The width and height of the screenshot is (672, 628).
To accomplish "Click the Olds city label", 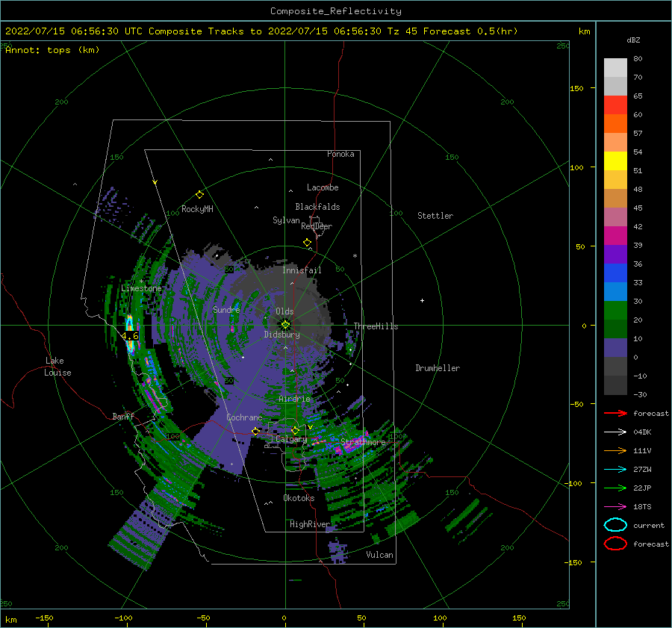I will pyautogui.click(x=284, y=311).
